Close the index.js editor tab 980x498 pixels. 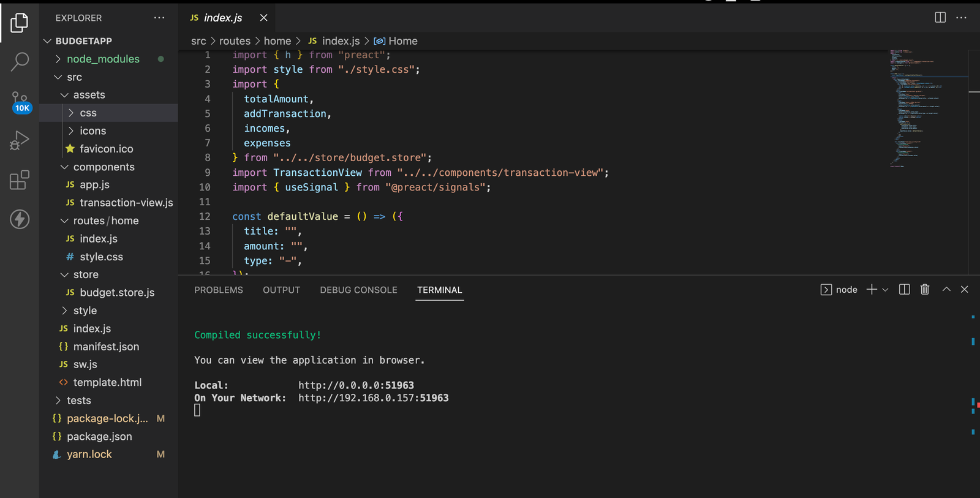click(x=263, y=18)
